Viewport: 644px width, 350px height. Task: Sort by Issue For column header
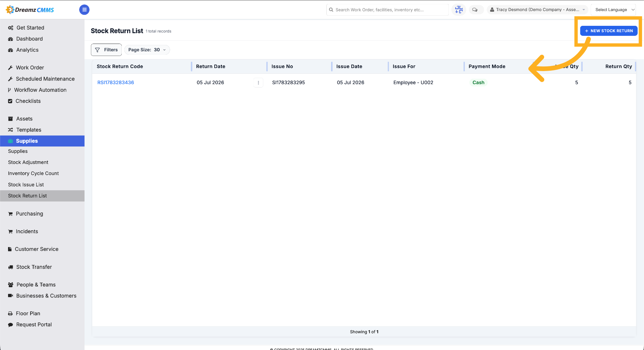coord(404,66)
